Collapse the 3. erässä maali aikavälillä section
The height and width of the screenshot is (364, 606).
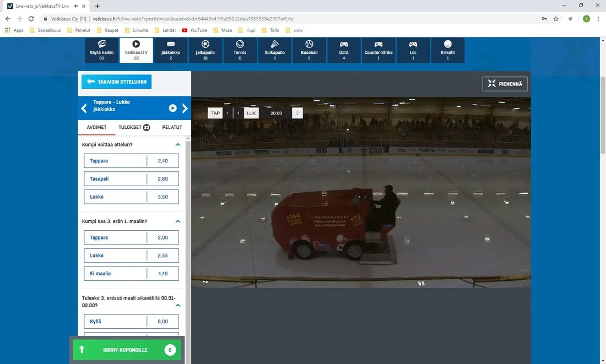(177, 305)
